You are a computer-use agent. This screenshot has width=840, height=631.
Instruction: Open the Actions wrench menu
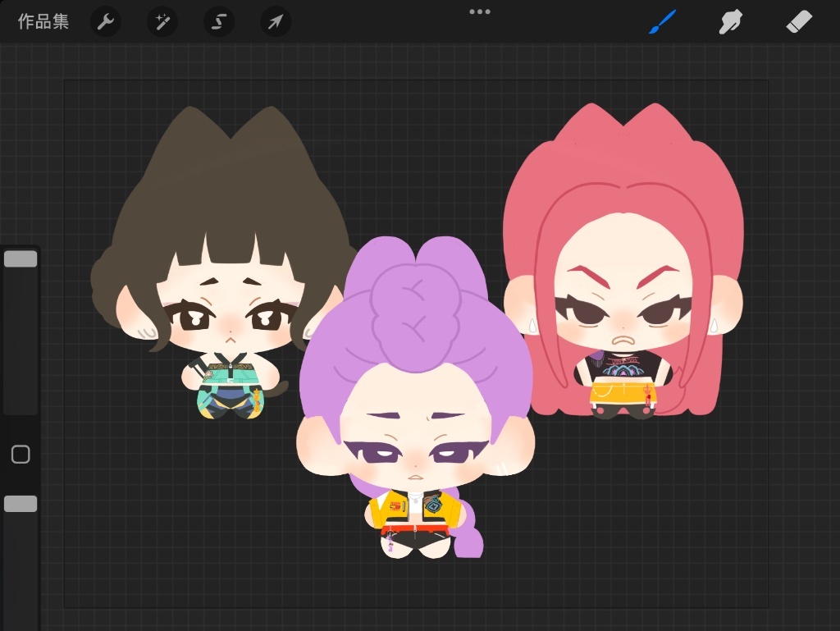pyautogui.click(x=106, y=22)
